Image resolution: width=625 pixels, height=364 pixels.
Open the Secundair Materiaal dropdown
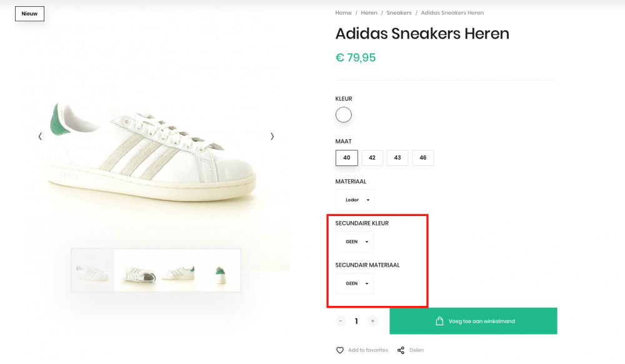354,283
